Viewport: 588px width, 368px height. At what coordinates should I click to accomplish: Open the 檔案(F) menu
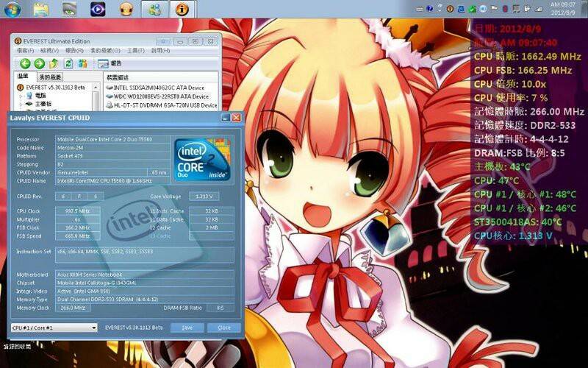(26, 50)
